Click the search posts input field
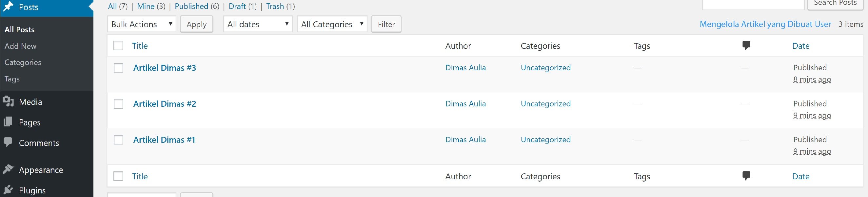This screenshot has height=197, width=868. pyautogui.click(x=753, y=4)
